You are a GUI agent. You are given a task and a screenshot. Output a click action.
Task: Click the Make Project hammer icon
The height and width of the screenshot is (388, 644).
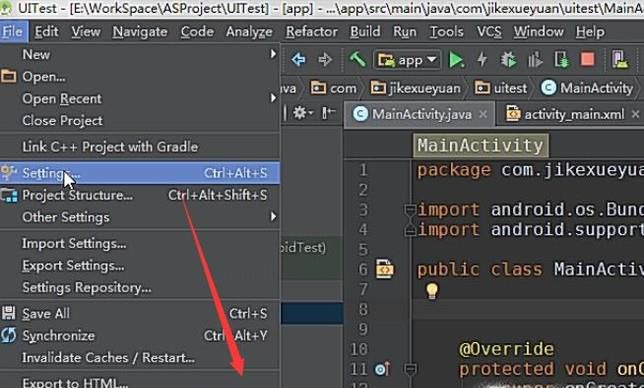[358, 60]
